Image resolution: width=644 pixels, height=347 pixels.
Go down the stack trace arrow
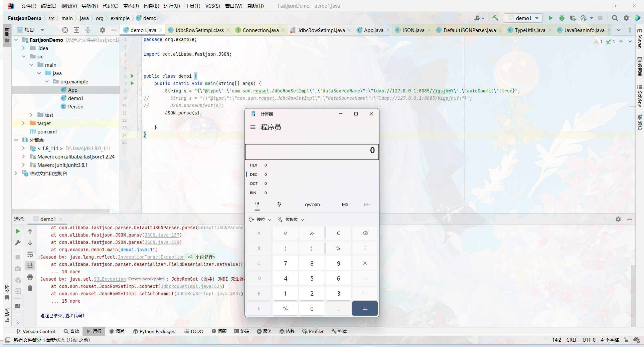click(x=30, y=243)
